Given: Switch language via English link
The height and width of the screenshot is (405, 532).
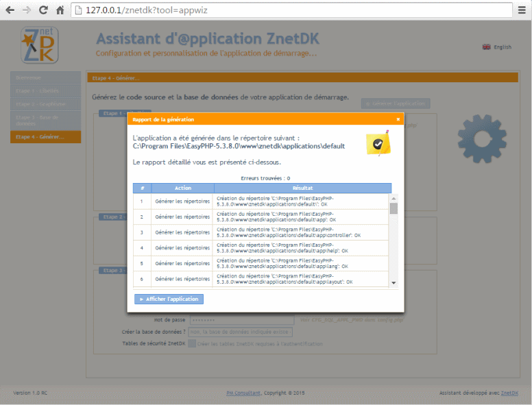Looking at the screenshot, I should [x=502, y=47].
